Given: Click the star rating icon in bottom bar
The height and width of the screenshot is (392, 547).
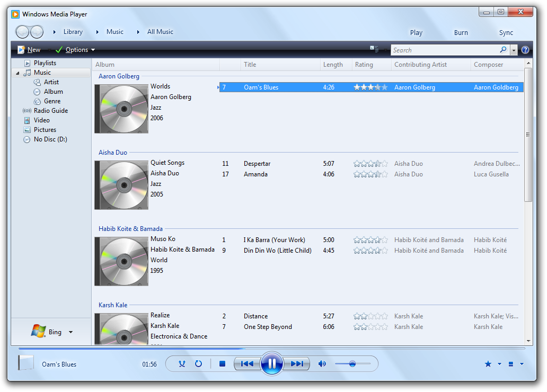Looking at the screenshot, I should tap(488, 364).
